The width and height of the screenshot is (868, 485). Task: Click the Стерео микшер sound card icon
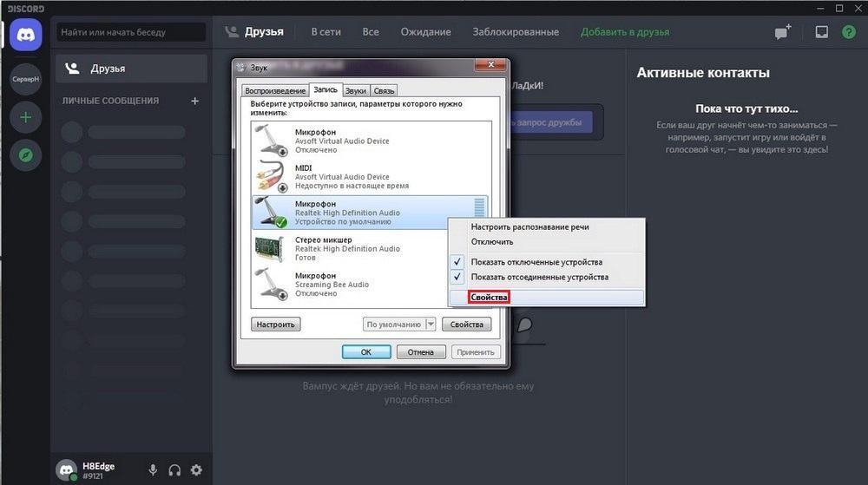tap(271, 249)
